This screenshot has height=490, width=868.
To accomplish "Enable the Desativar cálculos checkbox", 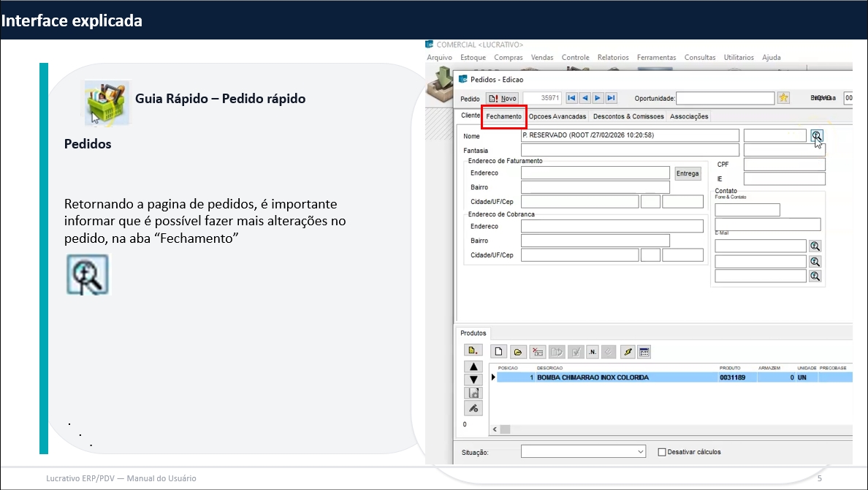I will [662, 452].
